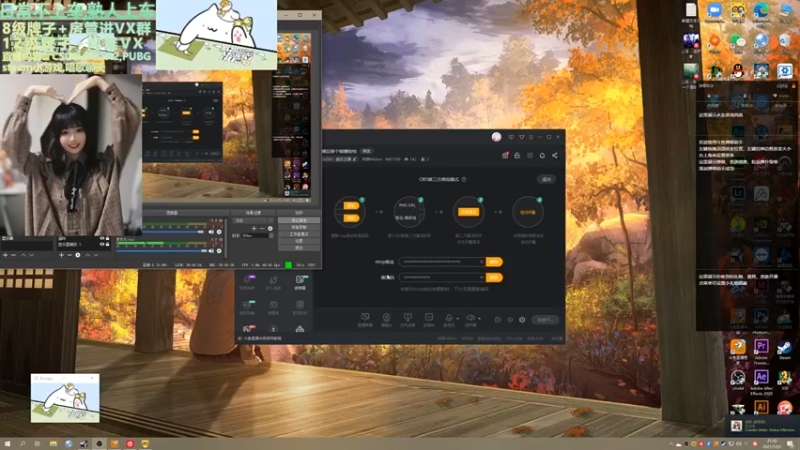Open the user avatar in streaming app title bar
This screenshot has height=450, width=800.
(496, 137)
